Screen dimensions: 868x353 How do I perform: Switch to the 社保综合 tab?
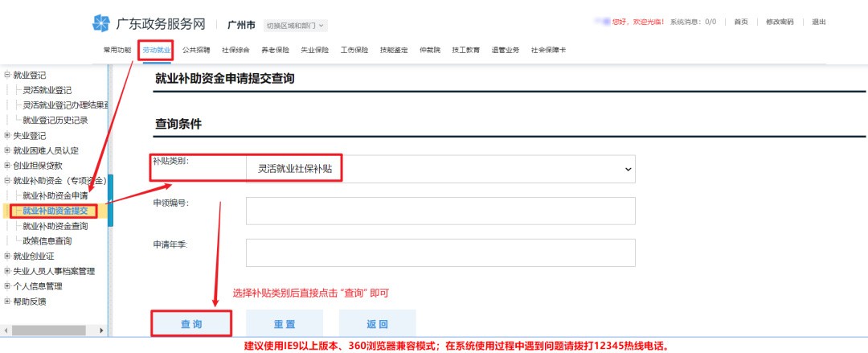pyautogui.click(x=235, y=50)
